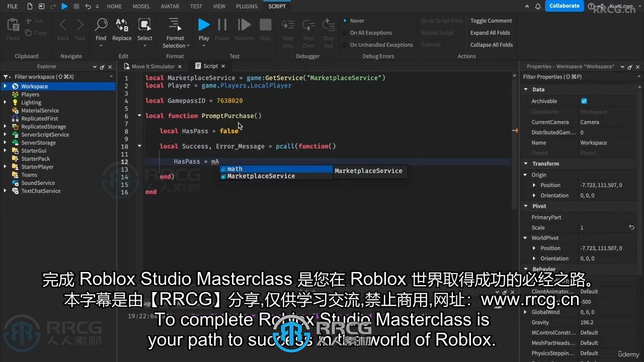Select the Never debug errors option
The width and height of the screenshot is (644, 362).
click(345, 21)
